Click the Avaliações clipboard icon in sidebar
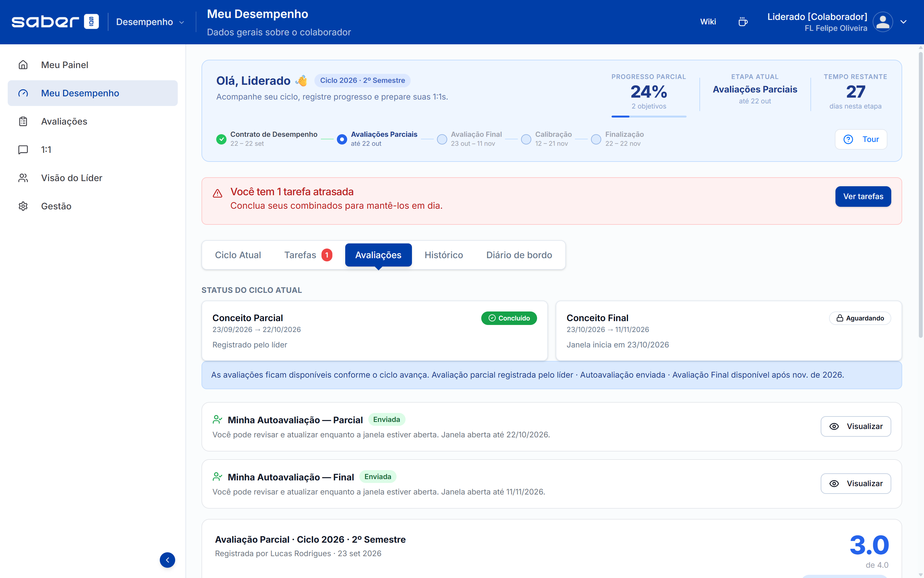The height and width of the screenshot is (578, 924). 23,121
